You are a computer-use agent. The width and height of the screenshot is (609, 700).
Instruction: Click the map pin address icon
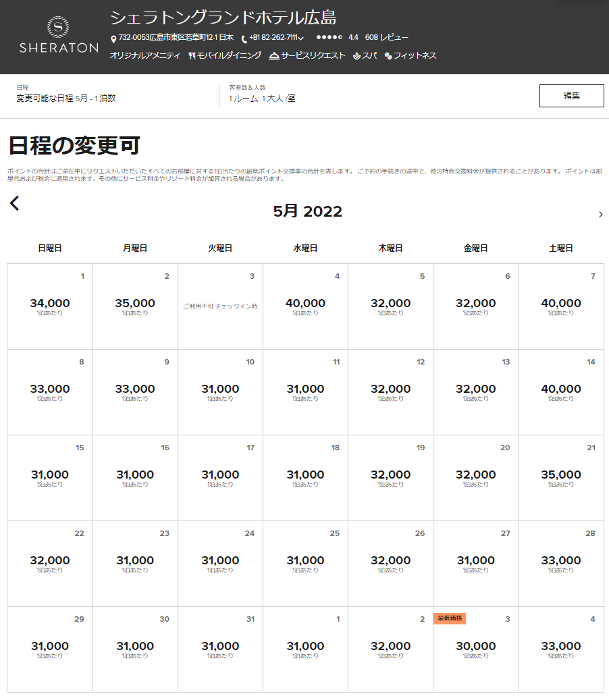[113, 38]
